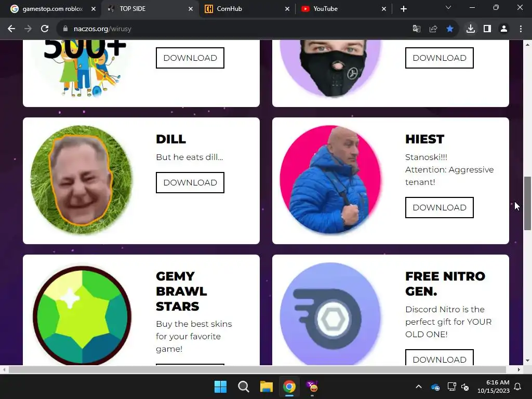The image size is (532, 399).
Task: Click the HIEST blue jacket thumbnail
Action: 330,180
